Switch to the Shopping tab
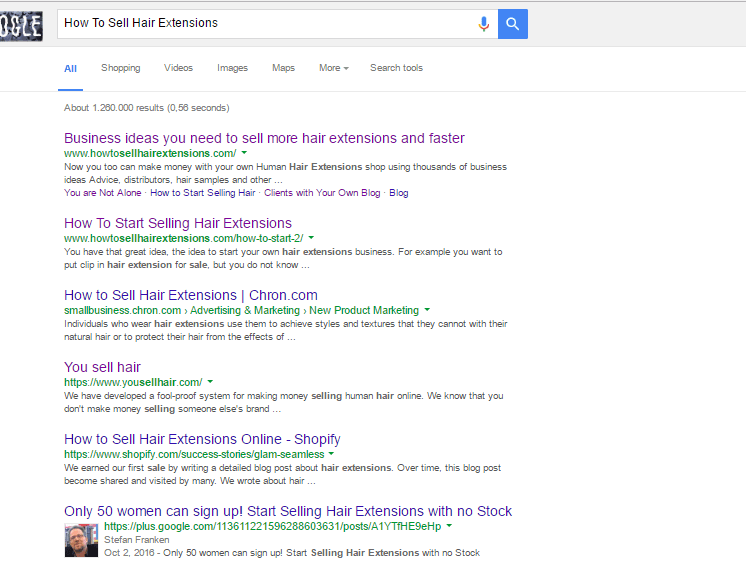 (120, 68)
